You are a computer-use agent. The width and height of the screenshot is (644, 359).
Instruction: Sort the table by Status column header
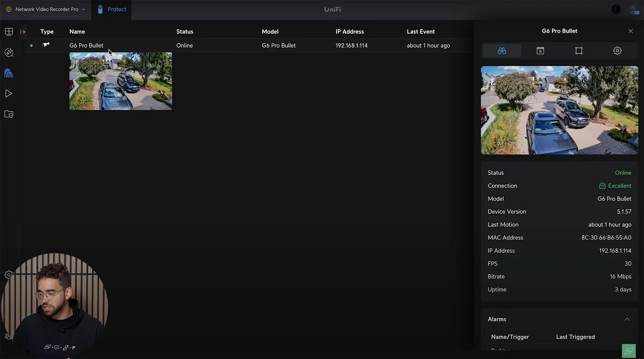185,31
